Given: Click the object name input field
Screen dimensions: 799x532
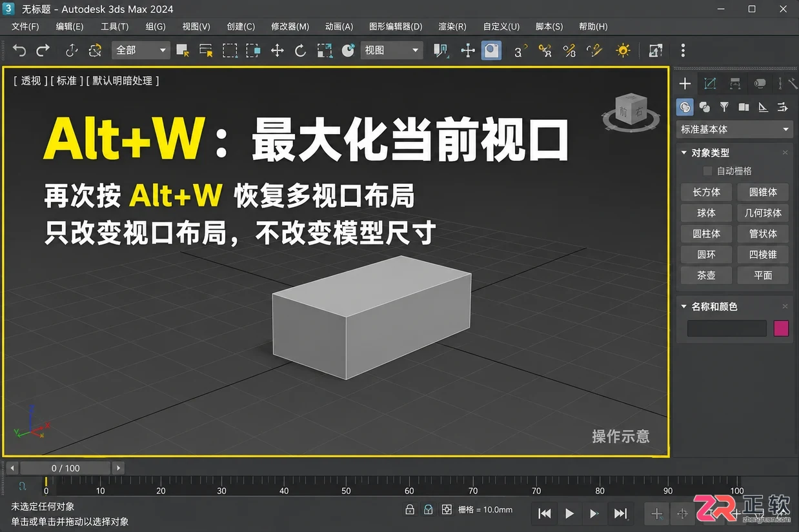Looking at the screenshot, I should click(x=727, y=328).
